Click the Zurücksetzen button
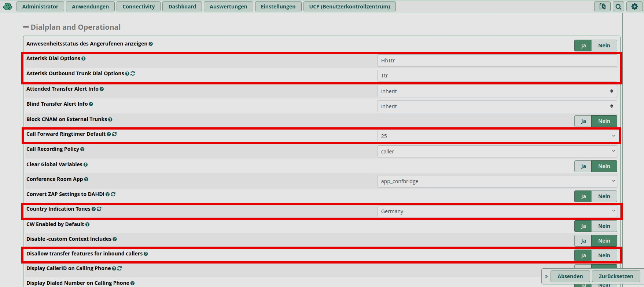644x287 pixels. (615, 276)
